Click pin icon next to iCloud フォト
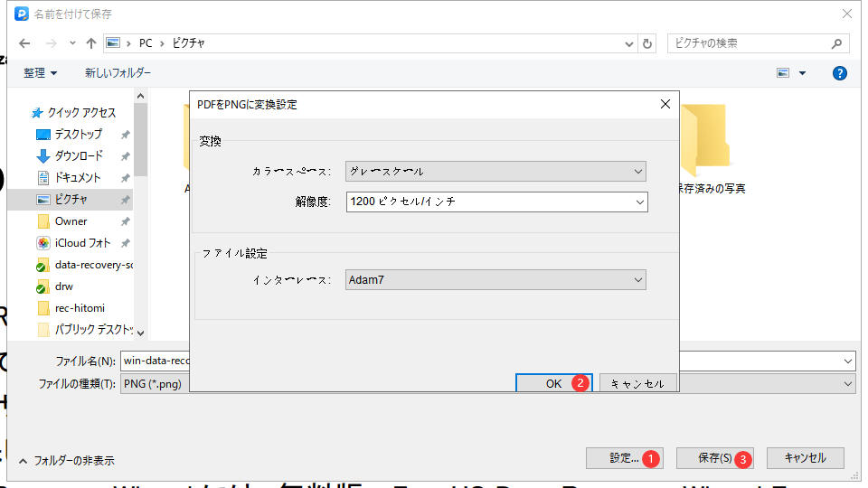The image size is (868, 488). [x=125, y=243]
